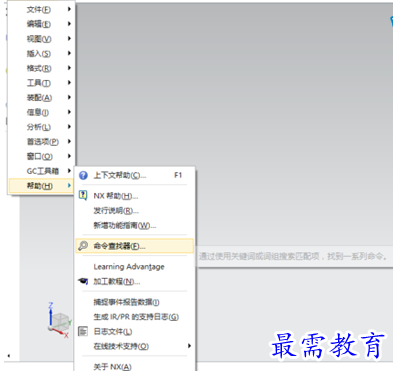Viewport: 393px width, 377px height.
Task: Expand the 编辑(E) submenu arrow
Action: [x=69, y=24]
